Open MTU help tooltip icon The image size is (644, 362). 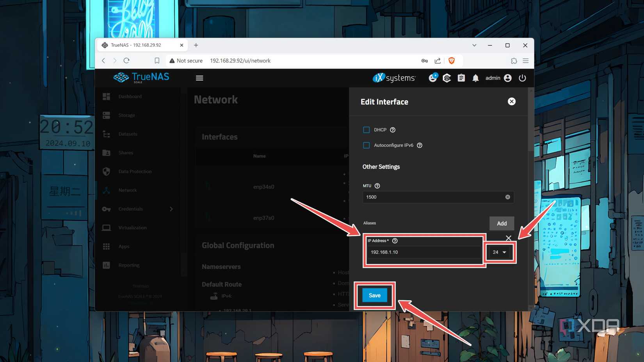pos(377,186)
